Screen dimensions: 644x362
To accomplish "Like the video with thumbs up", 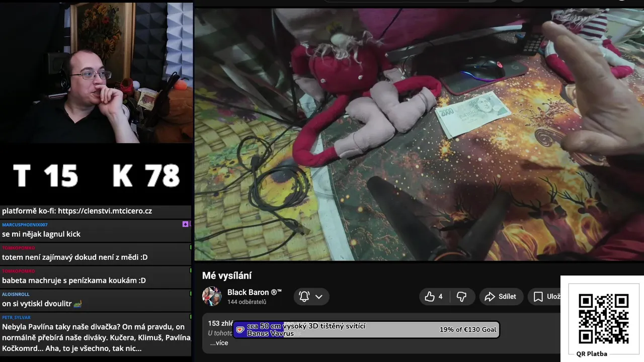I will pos(434,297).
